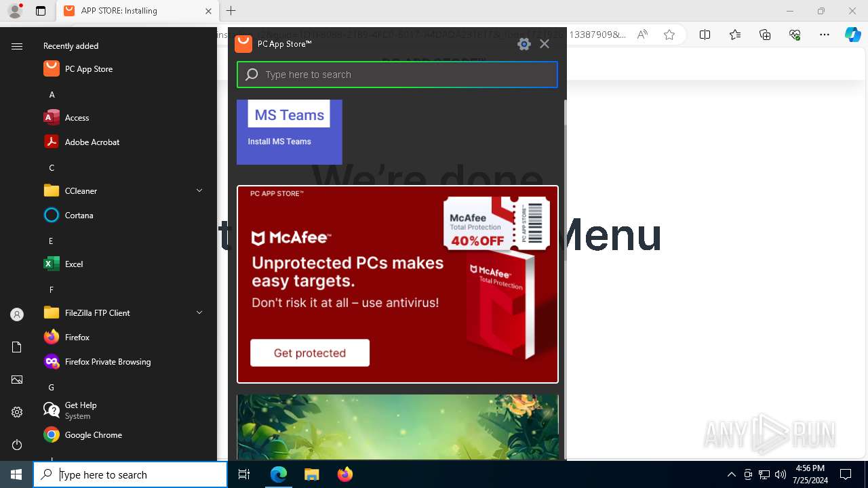Open Task View on the taskbar
868x488 pixels.
[244, 474]
